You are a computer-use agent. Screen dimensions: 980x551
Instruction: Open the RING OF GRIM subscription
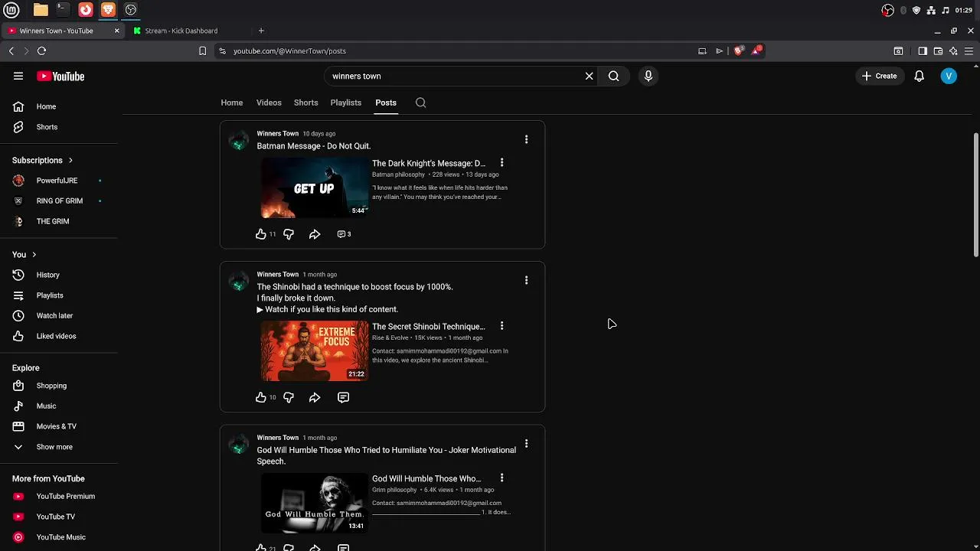(x=61, y=201)
